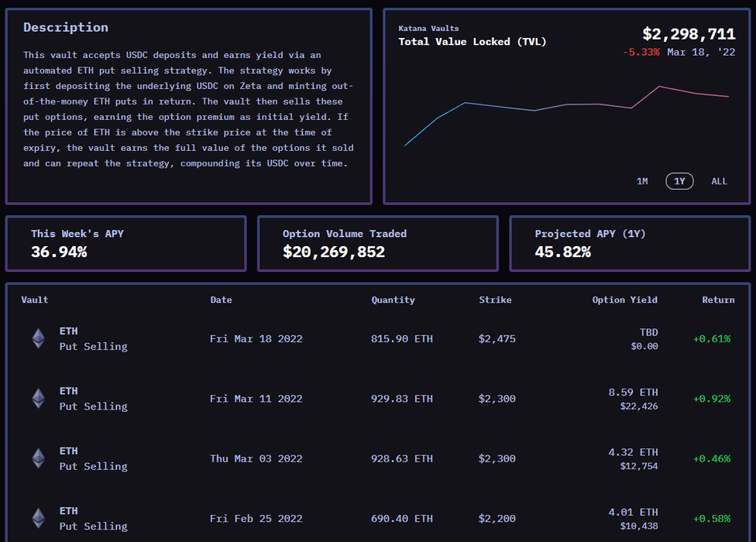Image resolution: width=756 pixels, height=542 pixels.
Task: Click the +0.92% return value
Action: [711, 399]
